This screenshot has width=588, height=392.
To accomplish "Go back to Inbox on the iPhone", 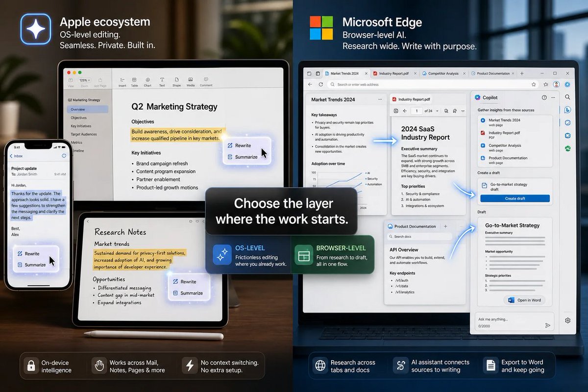I will point(17,156).
